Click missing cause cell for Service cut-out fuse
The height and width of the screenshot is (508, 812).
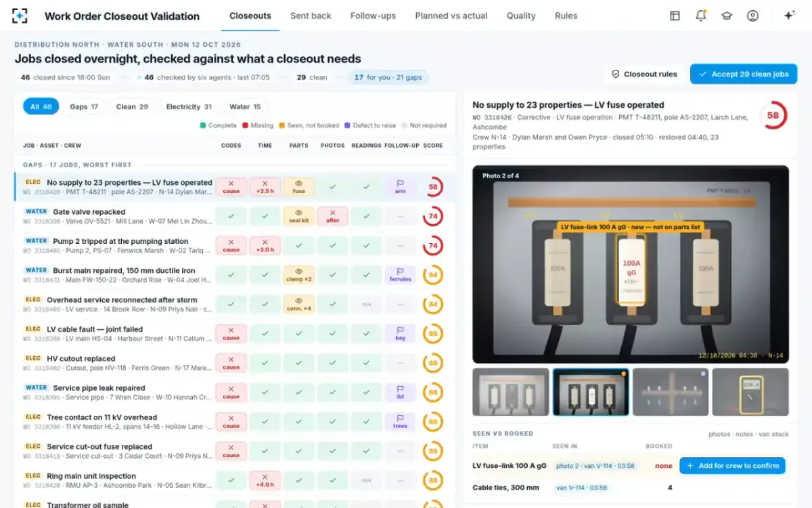[231, 451]
